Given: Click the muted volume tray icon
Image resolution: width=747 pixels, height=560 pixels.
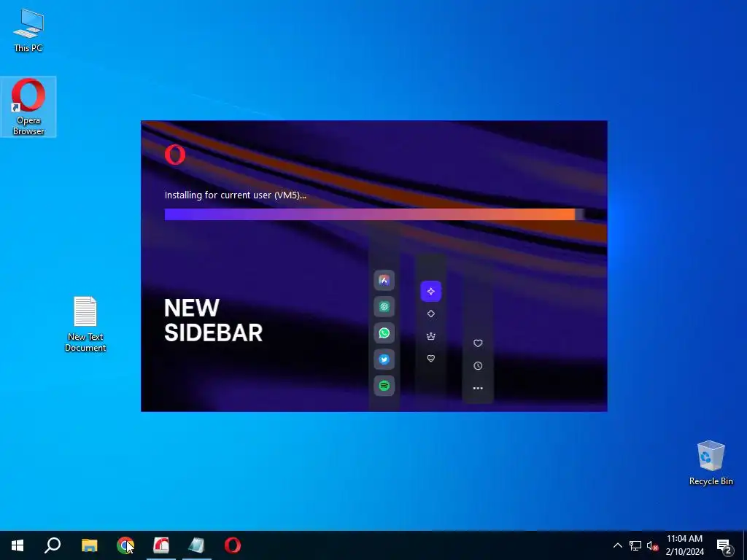Looking at the screenshot, I should [652, 545].
